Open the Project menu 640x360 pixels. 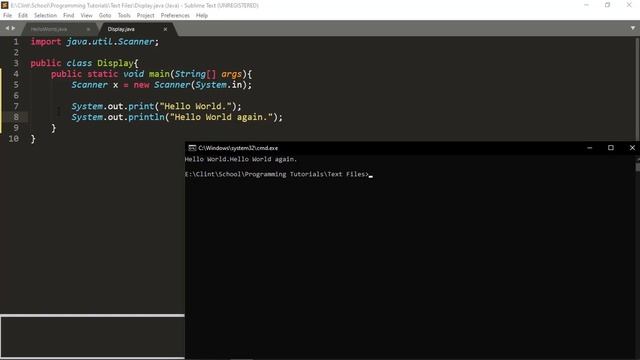(x=145, y=16)
